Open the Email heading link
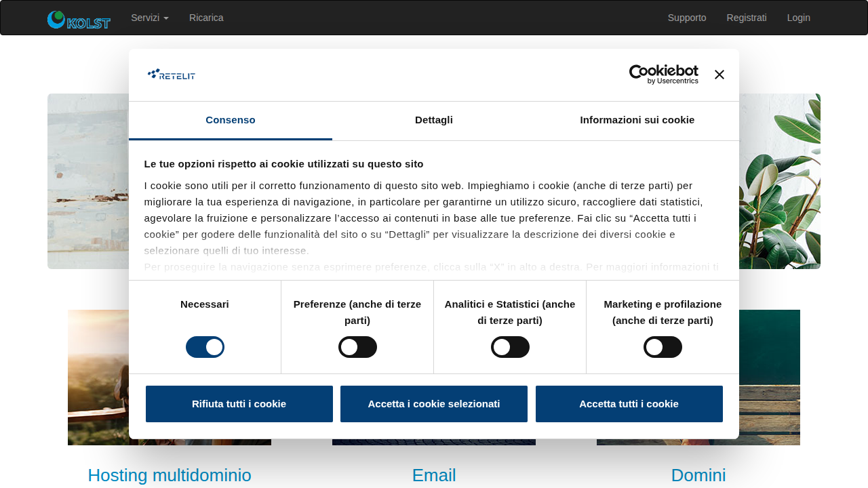 tap(434, 475)
